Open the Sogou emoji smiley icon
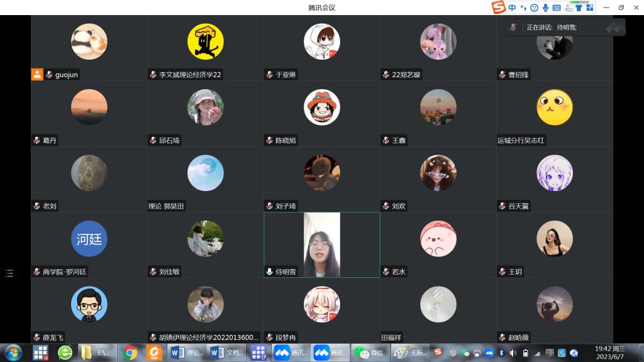 tap(535, 8)
